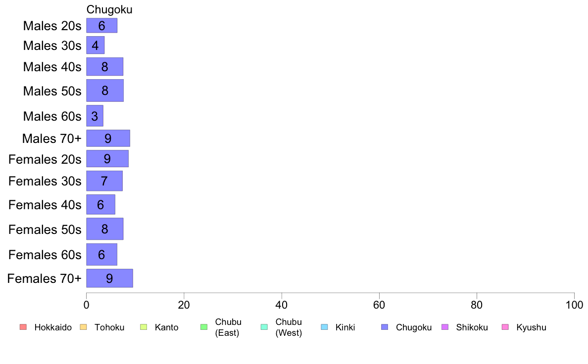Click the 100 axis tick label
Viewport: 588px width, 364px height.
[574, 305]
